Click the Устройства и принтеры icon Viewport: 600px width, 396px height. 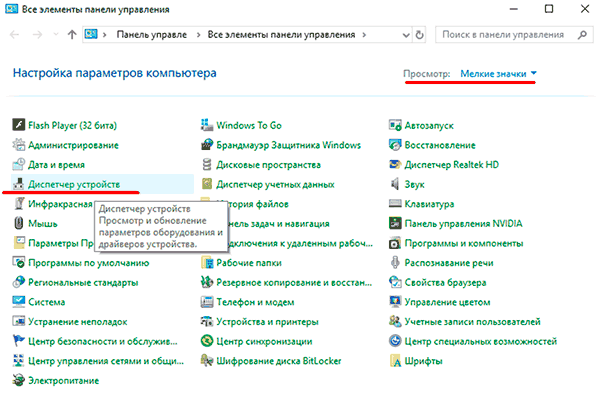(207, 321)
